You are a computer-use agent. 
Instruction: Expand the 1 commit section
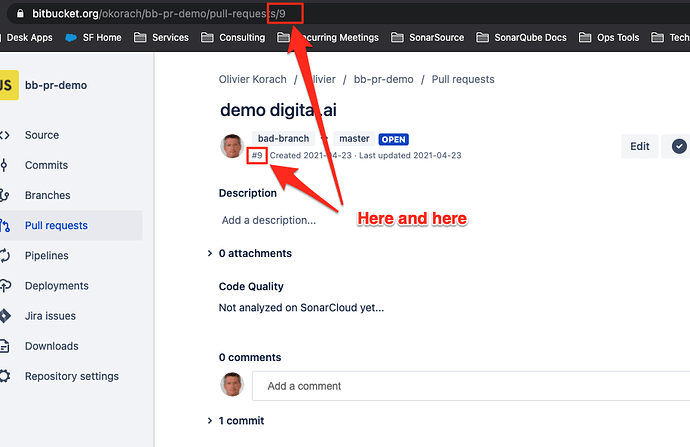[x=210, y=421]
